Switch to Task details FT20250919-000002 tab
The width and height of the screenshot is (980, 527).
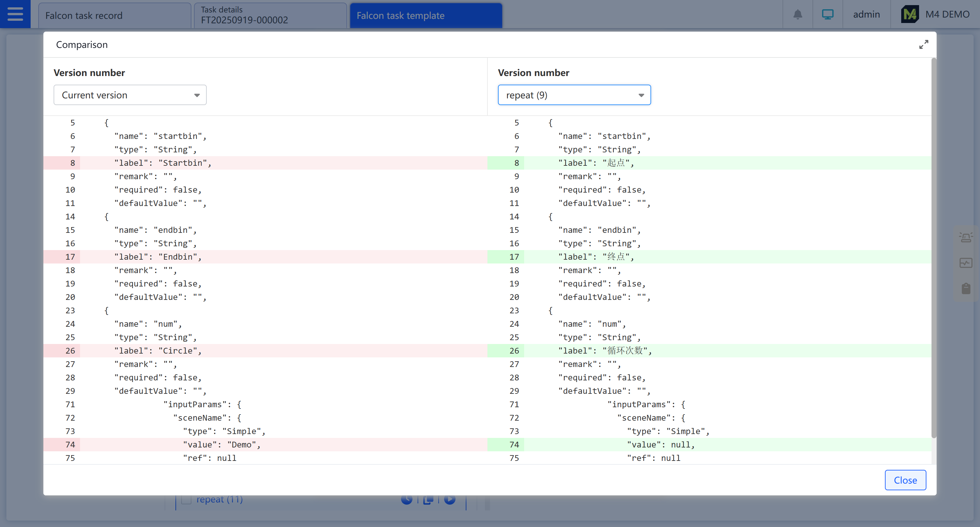[x=270, y=16]
